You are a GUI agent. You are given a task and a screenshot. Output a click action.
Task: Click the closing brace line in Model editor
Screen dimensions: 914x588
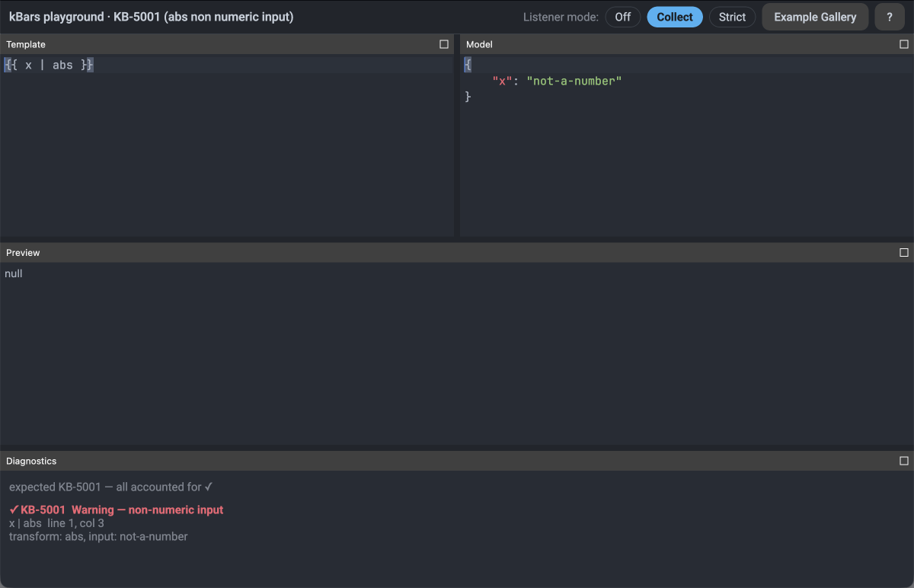pyautogui.click(x=468, y=97)
